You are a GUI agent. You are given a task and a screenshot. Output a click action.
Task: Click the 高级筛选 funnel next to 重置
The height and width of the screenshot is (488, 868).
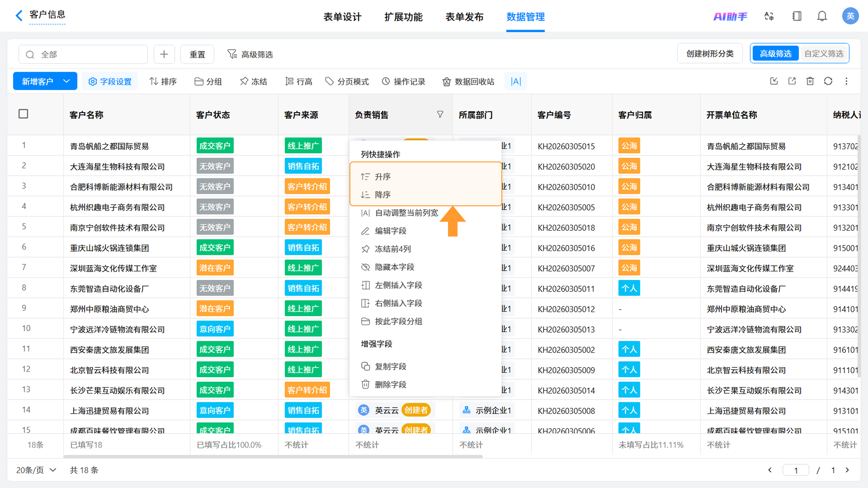(250, 54)
